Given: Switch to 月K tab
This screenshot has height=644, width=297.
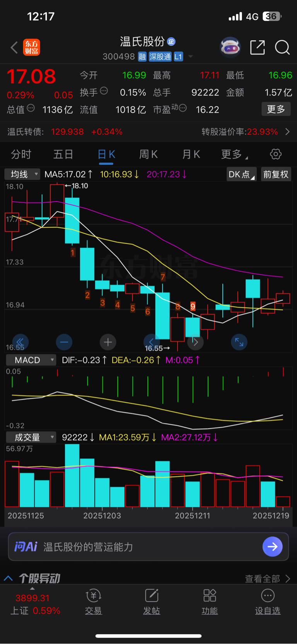Looking at the screenshot, I should point(191,155).
